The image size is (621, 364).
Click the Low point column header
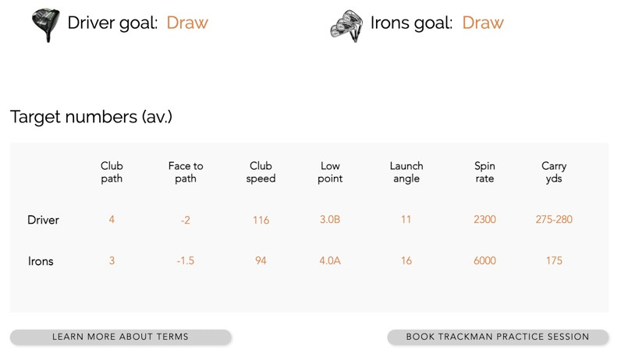330,172
